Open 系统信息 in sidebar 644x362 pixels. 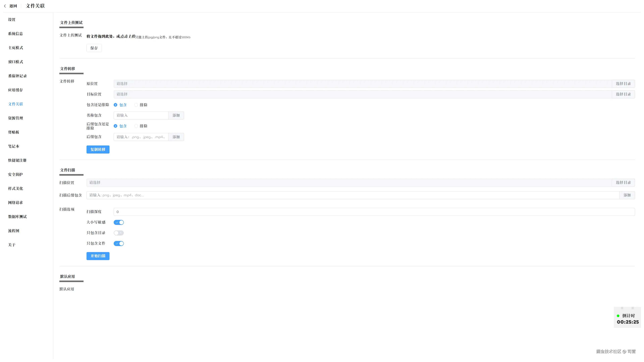coord(15,34)
